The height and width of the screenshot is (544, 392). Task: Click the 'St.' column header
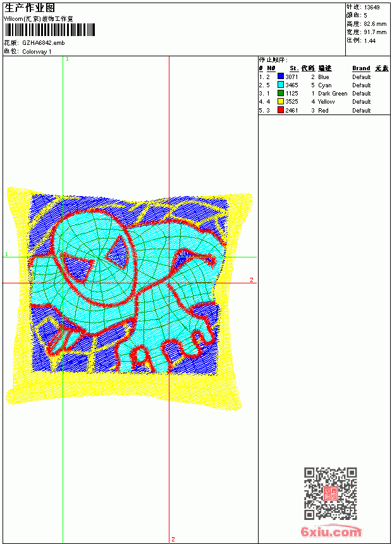[294, 68]
